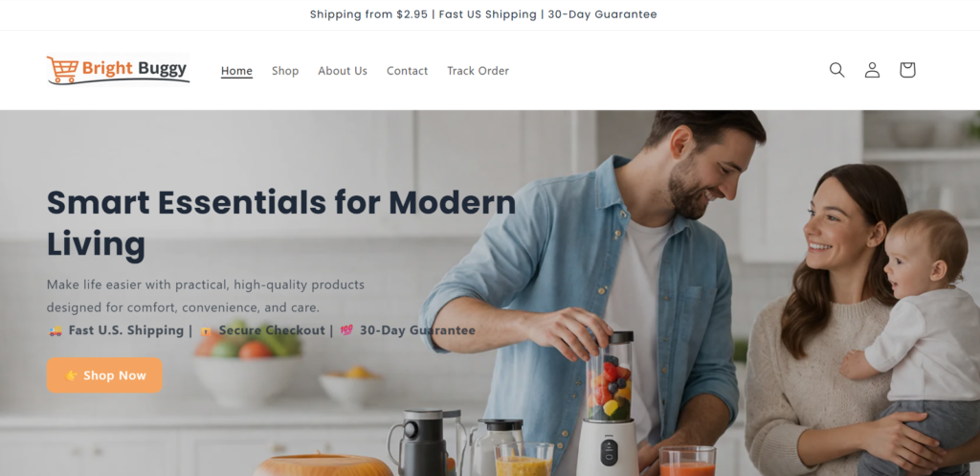The image size is (980, 476).
Task: Click the blender base power button
Action: tap(609, 452)
